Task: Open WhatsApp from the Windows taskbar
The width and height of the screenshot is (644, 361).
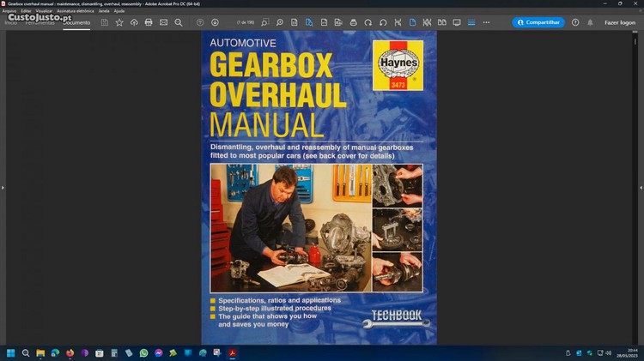Action: click(x=143, y=352)
